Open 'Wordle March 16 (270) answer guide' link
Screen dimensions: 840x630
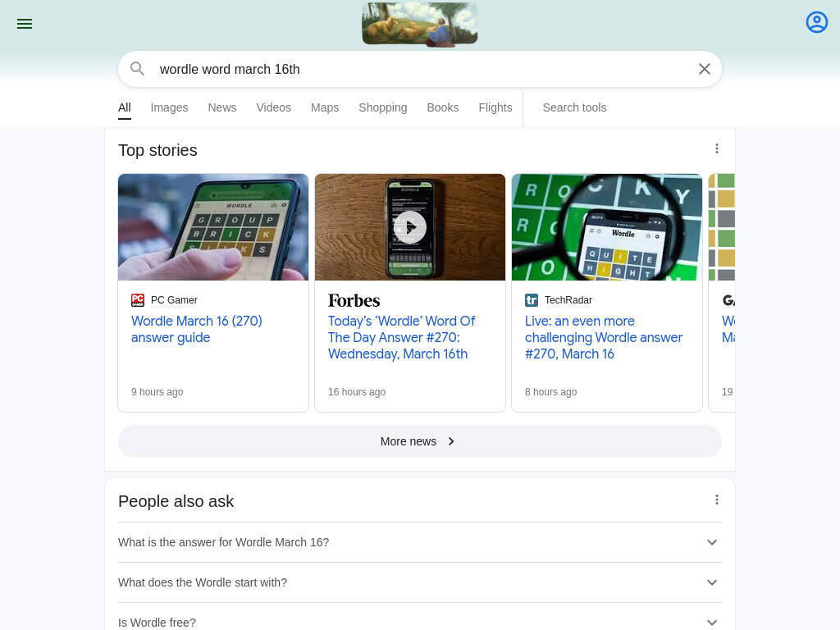click(197, 329)
